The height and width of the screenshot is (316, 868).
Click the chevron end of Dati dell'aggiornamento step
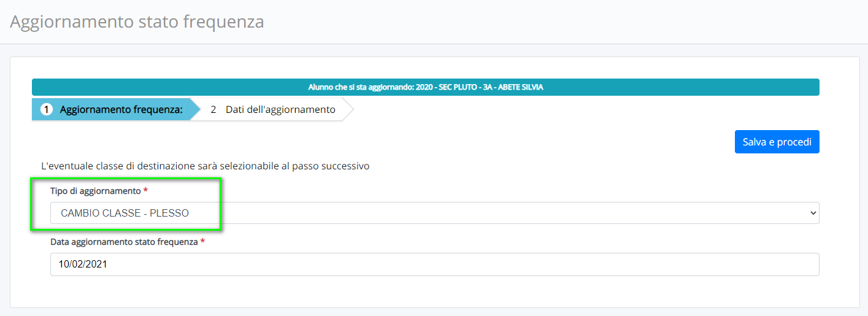348,110
